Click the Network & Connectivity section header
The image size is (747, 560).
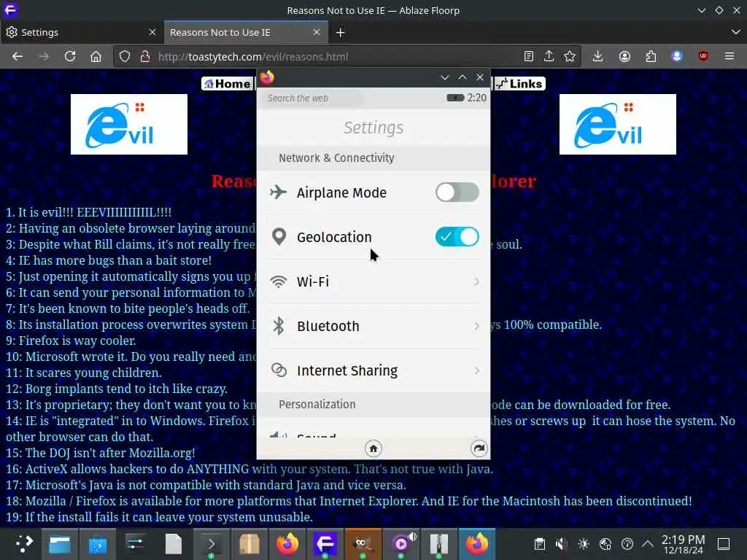pos(373,158)
